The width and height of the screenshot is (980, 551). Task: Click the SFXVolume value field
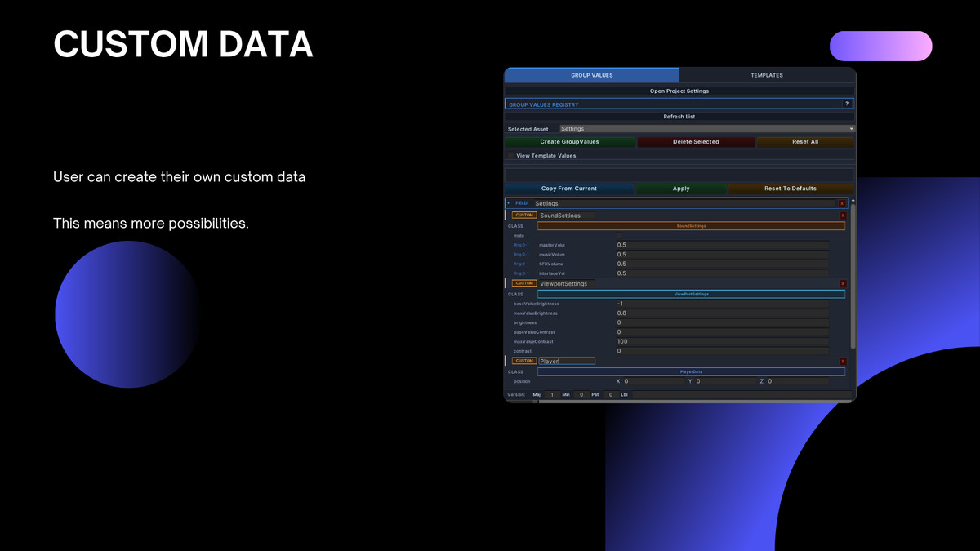click(723, 264)
